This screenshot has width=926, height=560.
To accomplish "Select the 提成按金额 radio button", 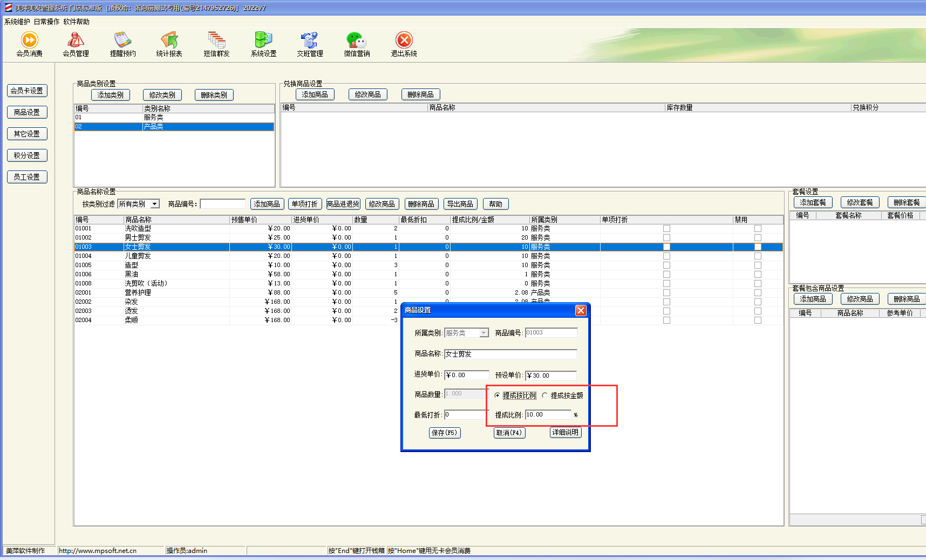I will (544, 395).
